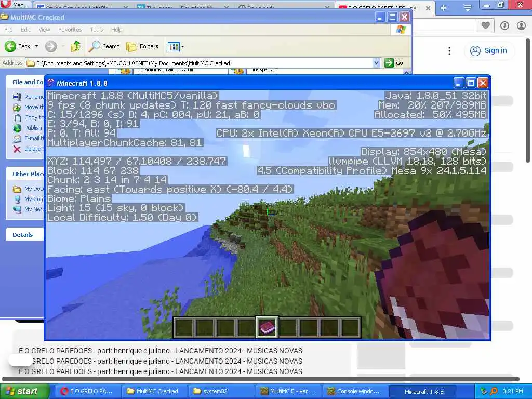Click the heart bookmark icon in browser

[x=486, y=25]
